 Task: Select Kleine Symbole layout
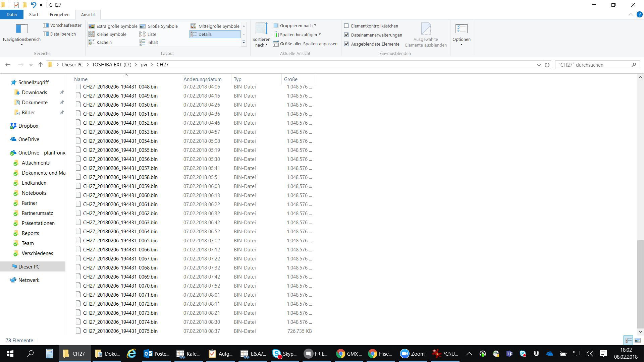pyautogui.click(x=107, y=34)
